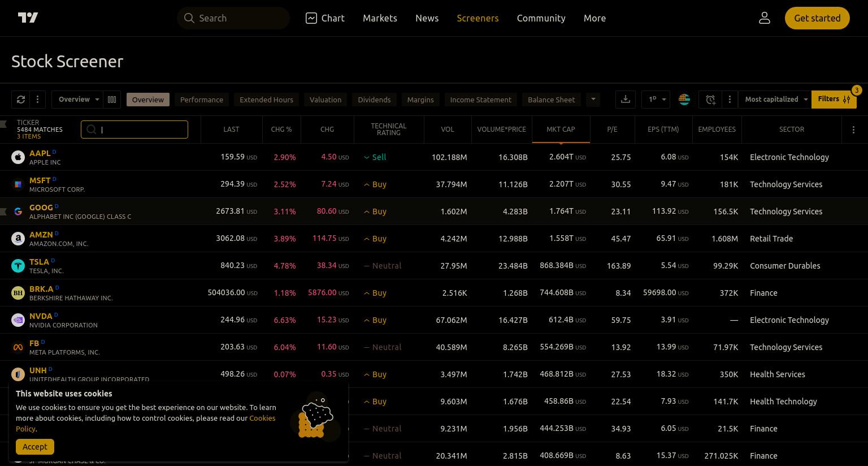The image size is (868, 466).
Task: Click the Chart icon in top navigation
Action: tap(311, 18)
